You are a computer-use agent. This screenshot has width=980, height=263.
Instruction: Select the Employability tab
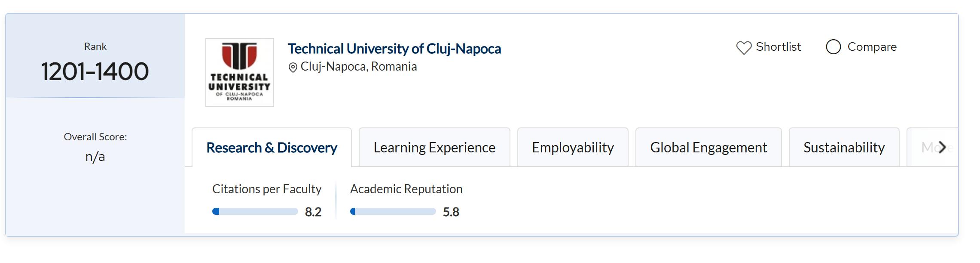tap(573, 148)
